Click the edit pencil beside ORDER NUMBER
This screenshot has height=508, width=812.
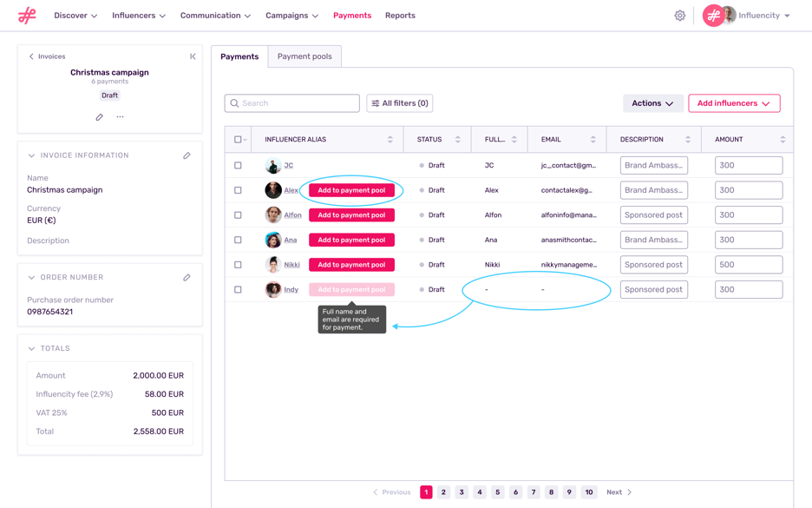(187, 277)
